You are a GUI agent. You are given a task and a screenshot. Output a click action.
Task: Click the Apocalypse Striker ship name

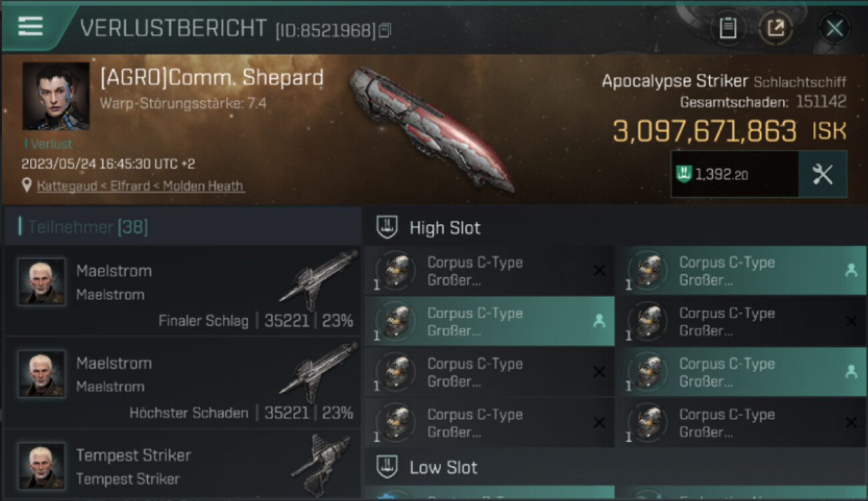(x=675, y=81)
